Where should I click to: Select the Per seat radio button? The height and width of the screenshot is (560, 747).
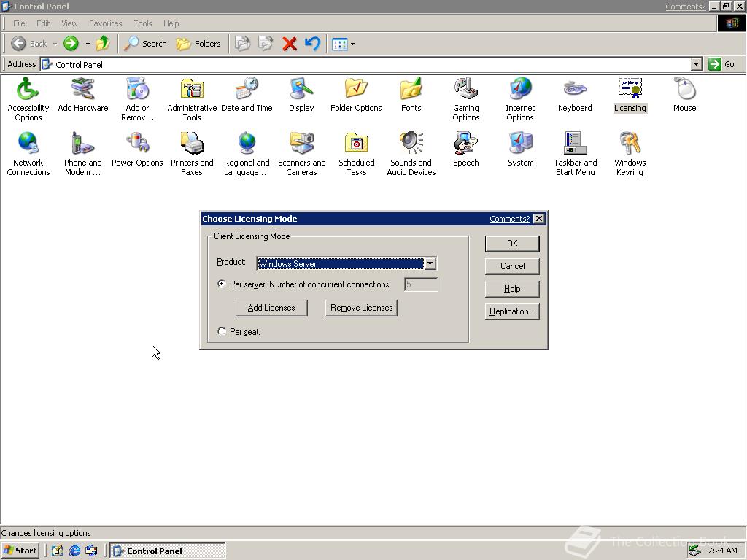pos(222,331)
